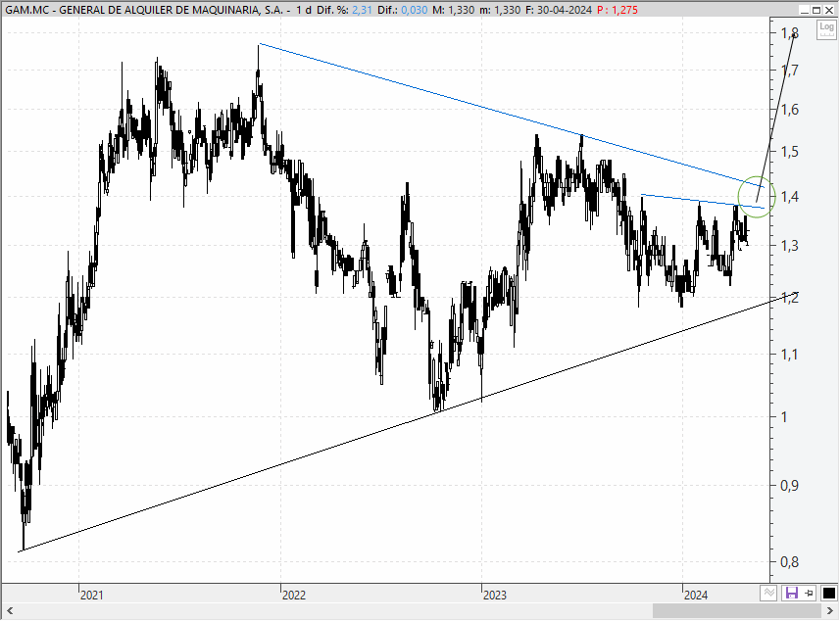Click the 1 price axis label
This screenshot has height=621, width=840.
tap(784, 416)
